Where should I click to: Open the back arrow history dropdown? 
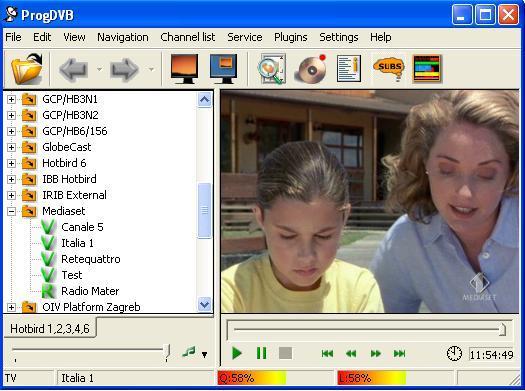point(99,69)
